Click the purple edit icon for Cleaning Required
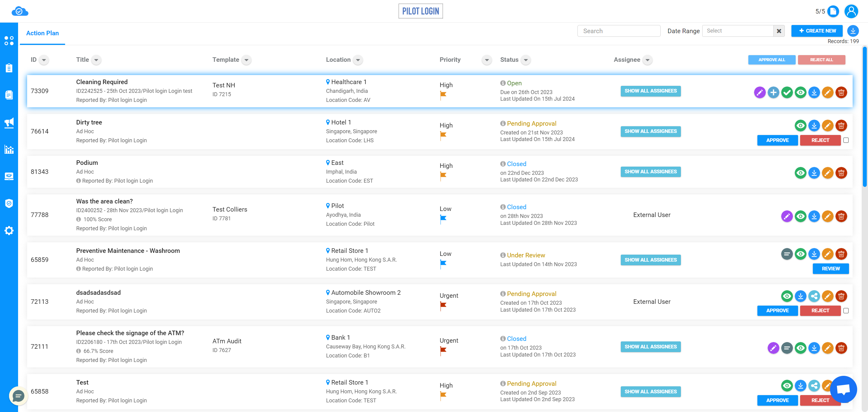The width and height of the screenshot is (868, 412). click(760, 92)
